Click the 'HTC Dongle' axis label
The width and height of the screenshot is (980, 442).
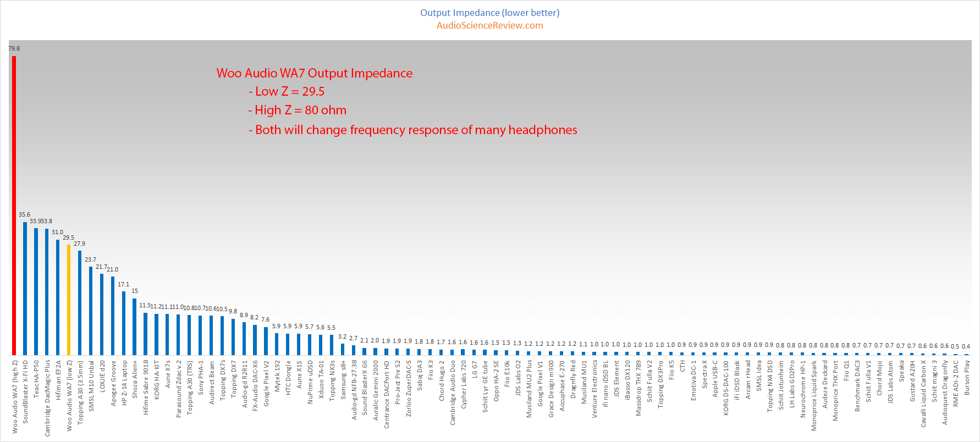(288, 378)
